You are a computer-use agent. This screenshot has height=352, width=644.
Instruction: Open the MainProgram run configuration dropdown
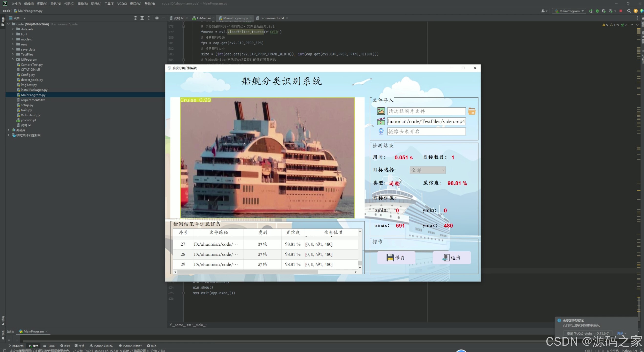[569, 11]
